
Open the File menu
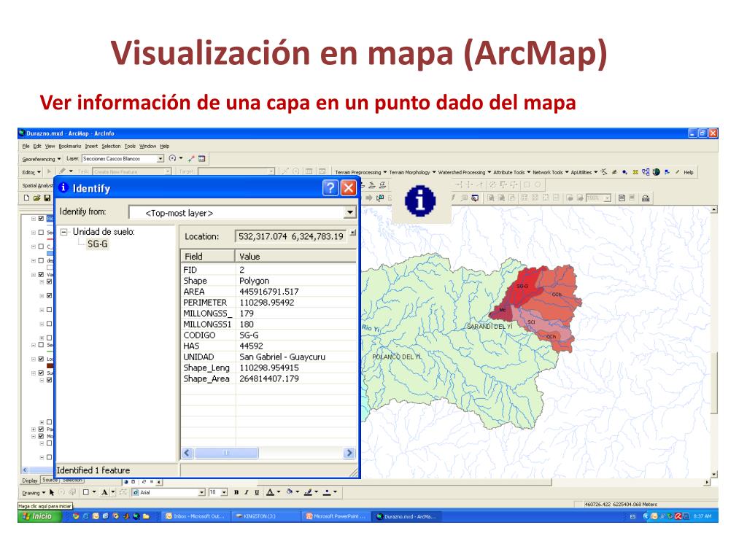(x=26, y=146)
